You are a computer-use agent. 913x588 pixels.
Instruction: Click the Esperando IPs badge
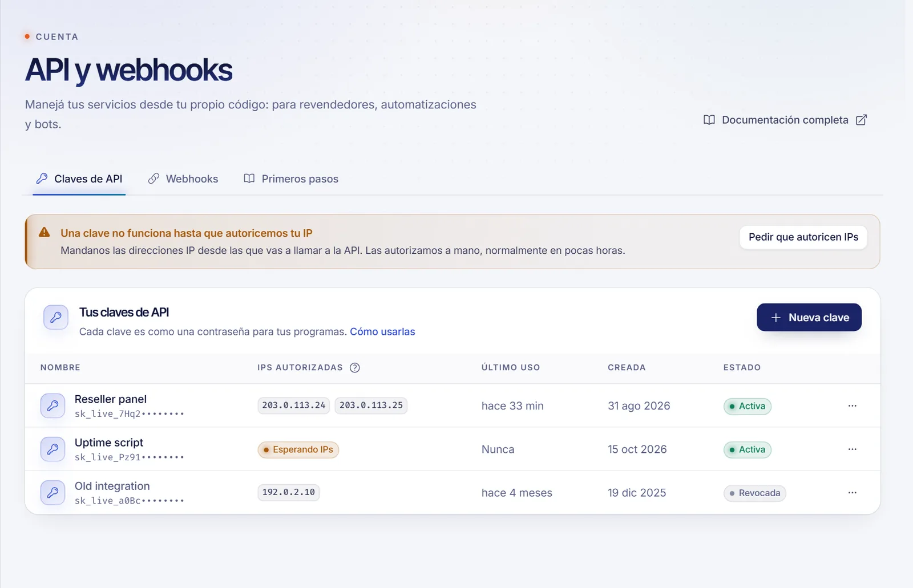pyautogui.click(x=298, y=449)
